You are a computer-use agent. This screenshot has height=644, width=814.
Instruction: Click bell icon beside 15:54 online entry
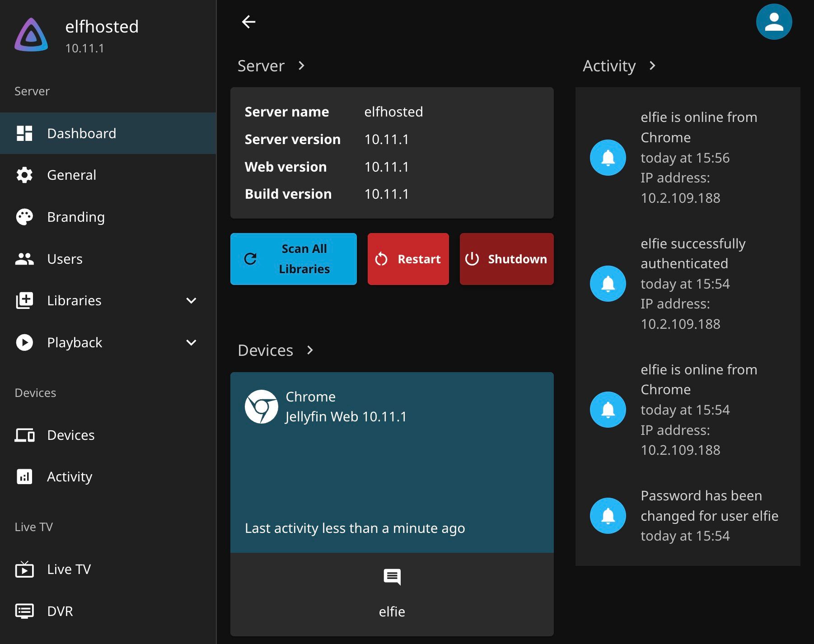[608, 410]
